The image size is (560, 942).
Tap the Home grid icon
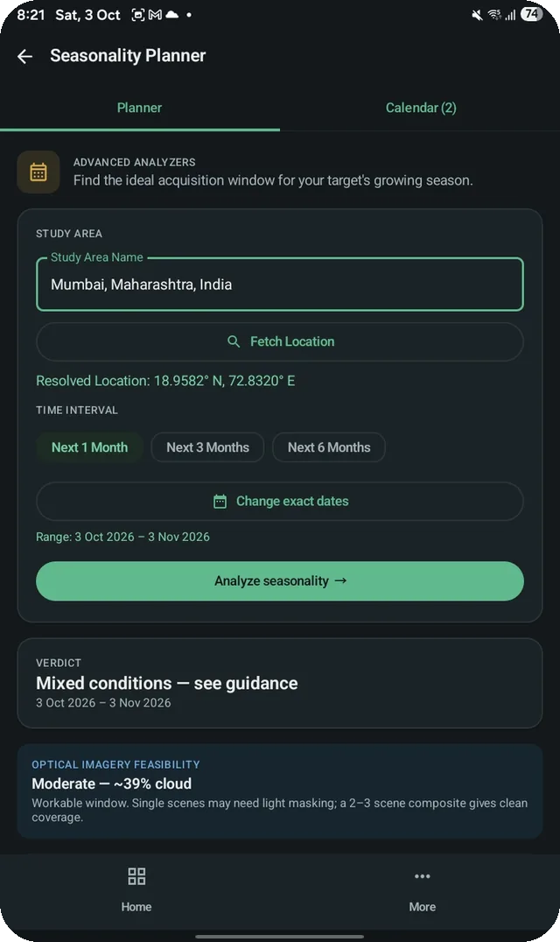point(136,876)
